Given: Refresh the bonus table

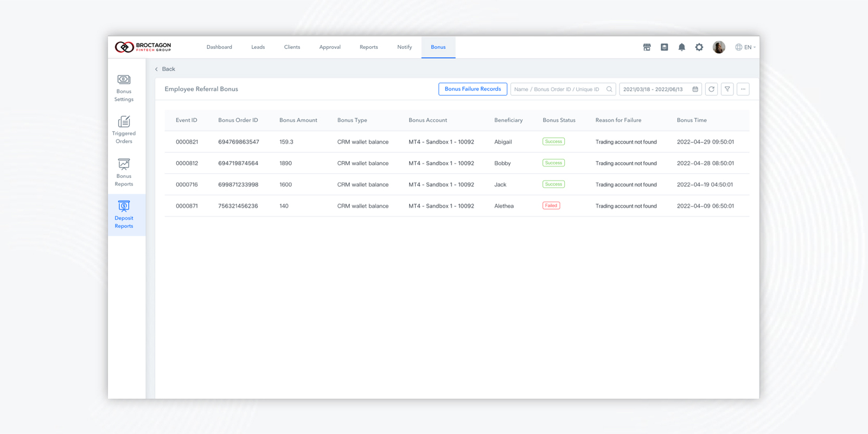Looking at the screenshot, I should [711, 89].
